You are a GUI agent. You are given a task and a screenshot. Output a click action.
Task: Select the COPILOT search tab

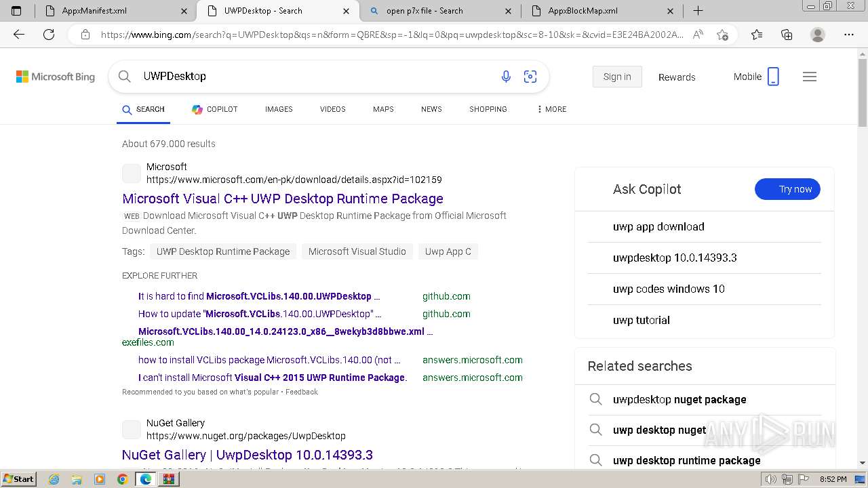click(215, 109)
